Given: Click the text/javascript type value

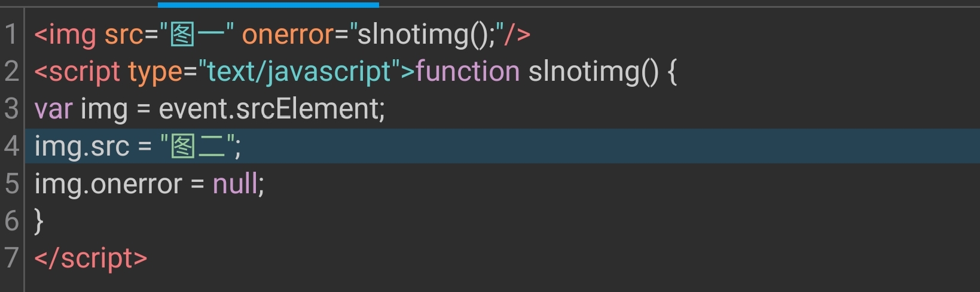Looking at the screenshot, I should (x=299, y=72).
